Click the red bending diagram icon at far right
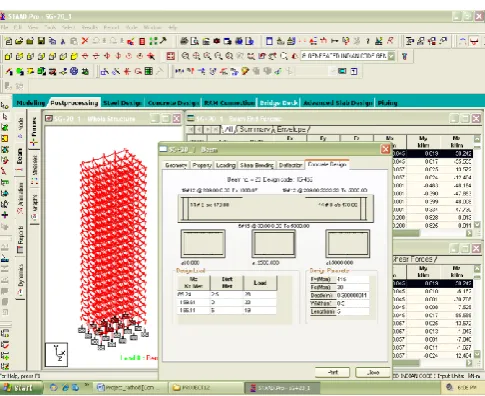Screen dimensions: 485x396 (474, 41)
